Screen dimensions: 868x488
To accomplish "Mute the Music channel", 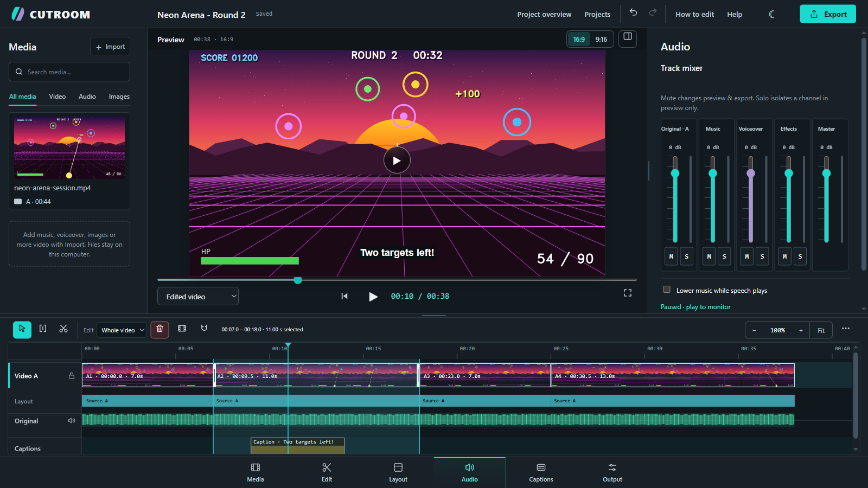I will point(709,256).
